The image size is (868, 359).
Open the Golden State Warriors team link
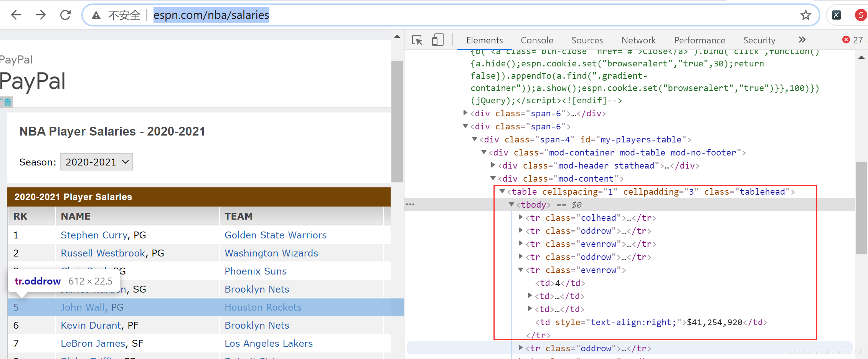tap(276, 235)
